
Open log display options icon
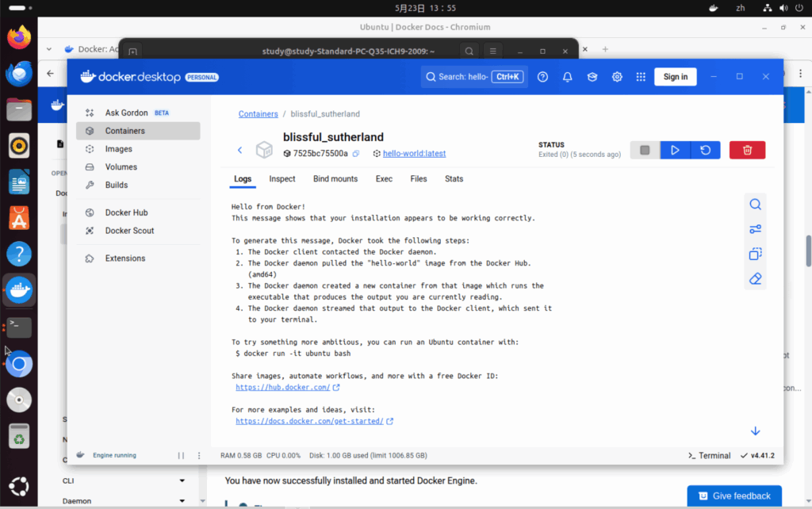pyautogui.click(x=756, y=229)
